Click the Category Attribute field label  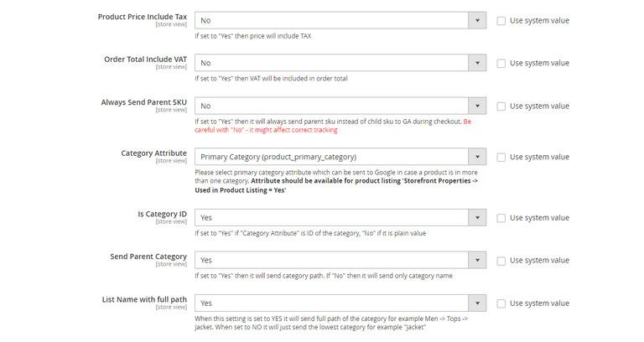tap(153, 153)
